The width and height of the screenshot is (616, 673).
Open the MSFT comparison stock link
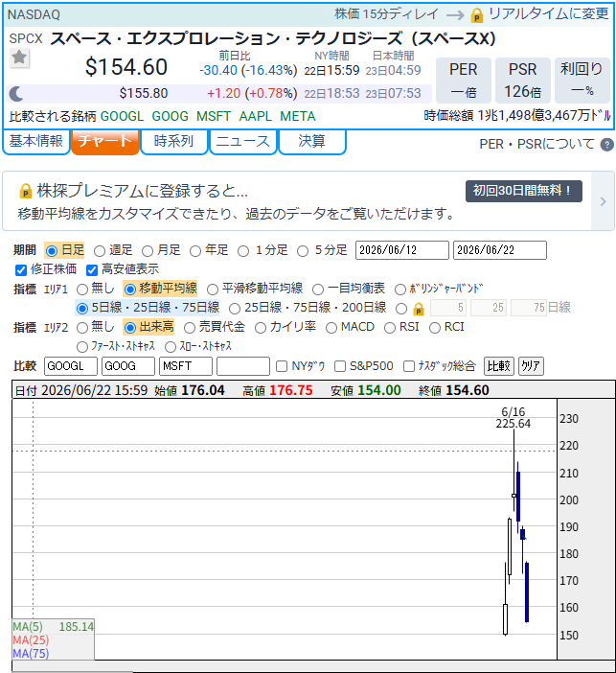click(x=214, y=116)
